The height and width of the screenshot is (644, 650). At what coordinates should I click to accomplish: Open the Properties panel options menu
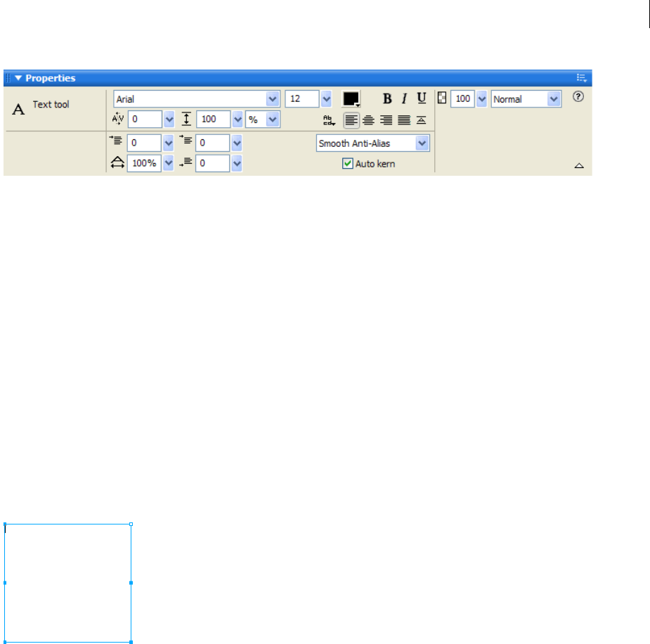[582, 78]
